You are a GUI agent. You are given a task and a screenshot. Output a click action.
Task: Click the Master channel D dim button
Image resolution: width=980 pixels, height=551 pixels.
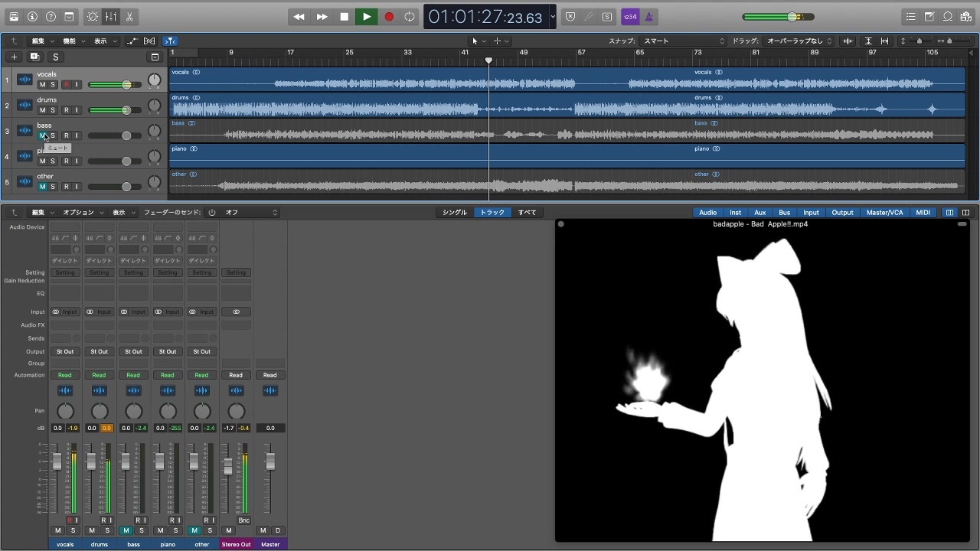click(x=278, y=530)
